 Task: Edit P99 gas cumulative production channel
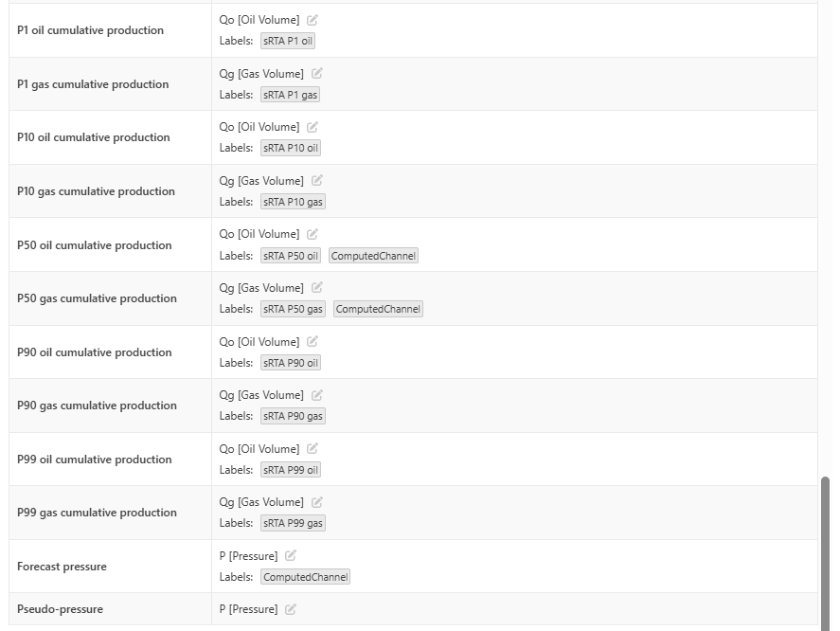317,502
